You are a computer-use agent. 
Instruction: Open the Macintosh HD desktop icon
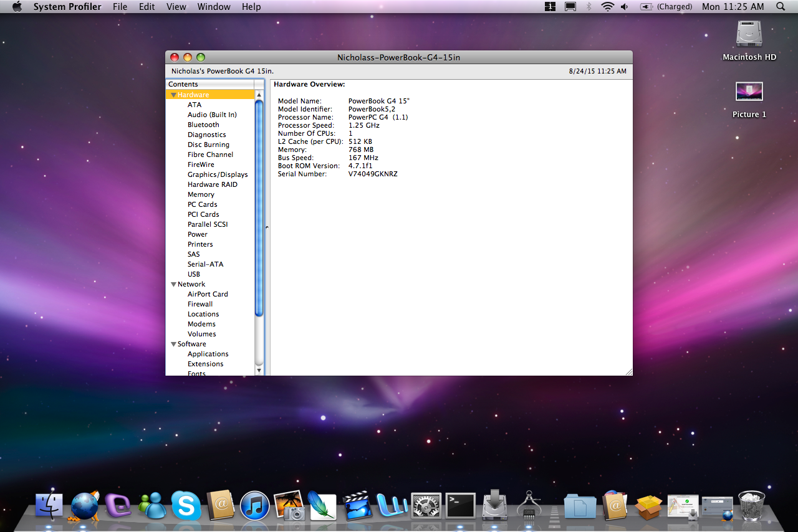tap(749, 35)
